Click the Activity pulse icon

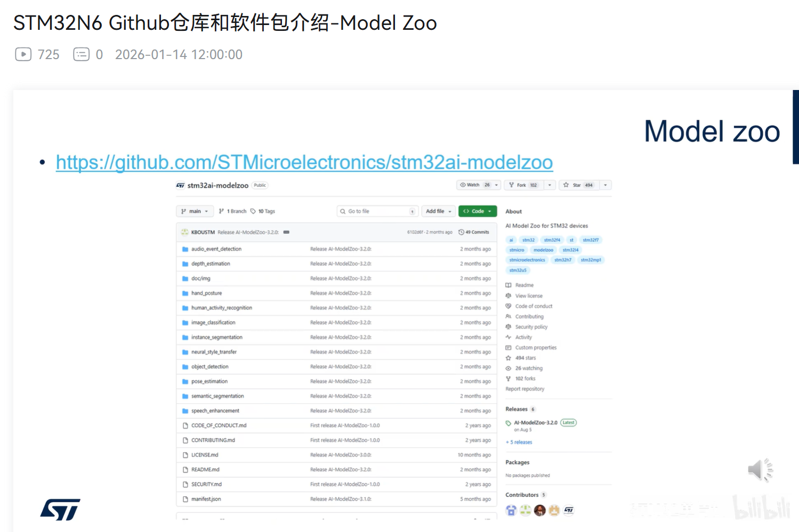(509, 337)
